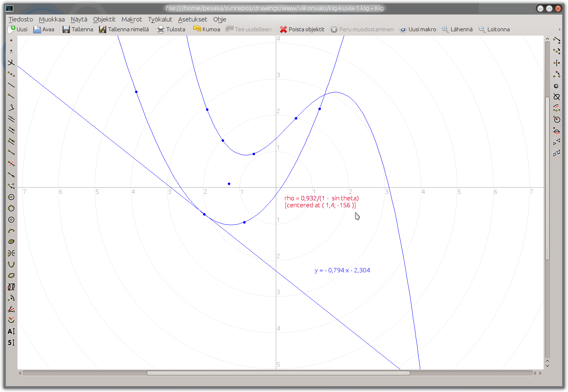Viewport: 568px width, 392px height.
Task: Open the Muokkaa menu
Action: point(52,19)
